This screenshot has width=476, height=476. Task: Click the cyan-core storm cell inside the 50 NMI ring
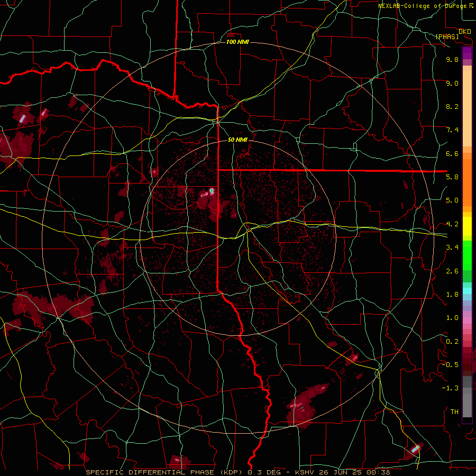[212, 191]
